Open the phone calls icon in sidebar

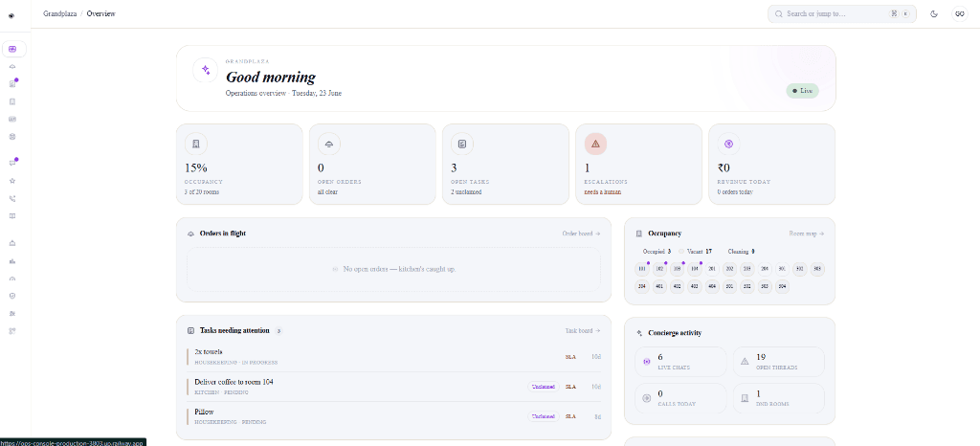tap(12, 199)
